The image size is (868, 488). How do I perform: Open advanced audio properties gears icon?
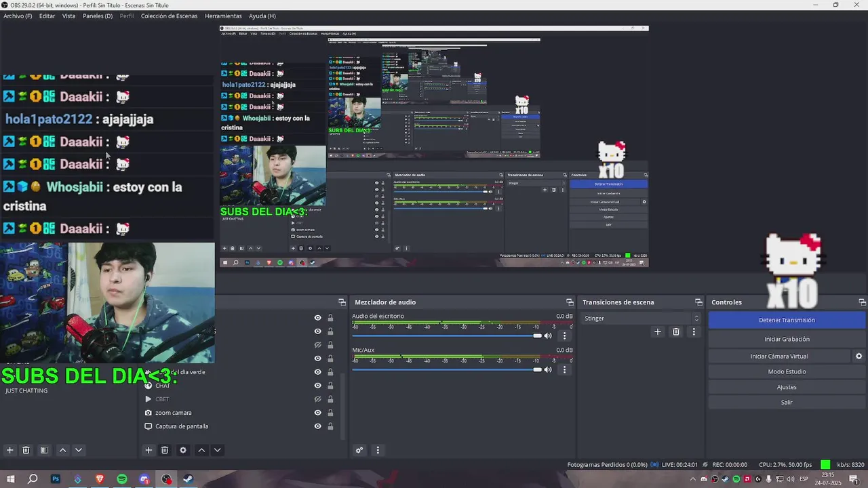pyautogui.click(x=359, y=450)
